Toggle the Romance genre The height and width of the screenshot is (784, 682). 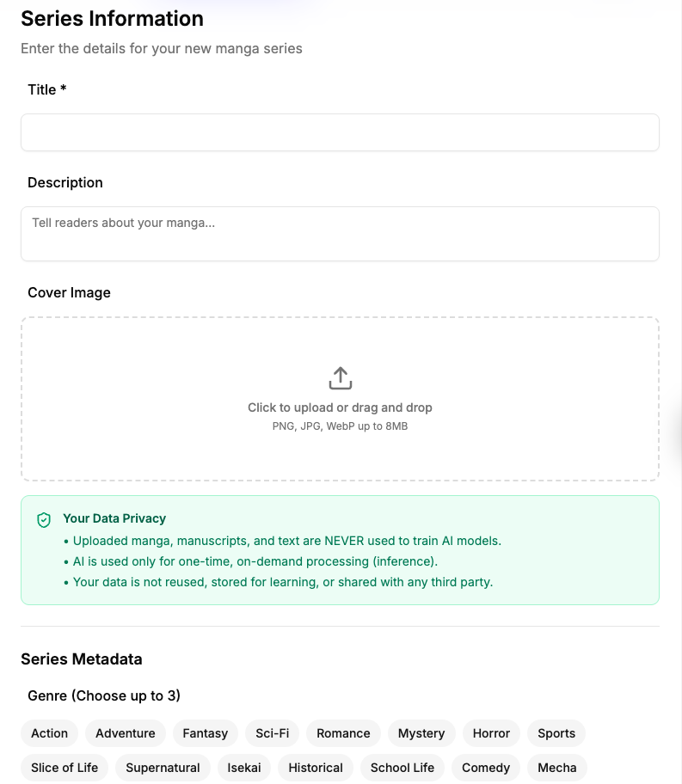[x=342, y=732]
